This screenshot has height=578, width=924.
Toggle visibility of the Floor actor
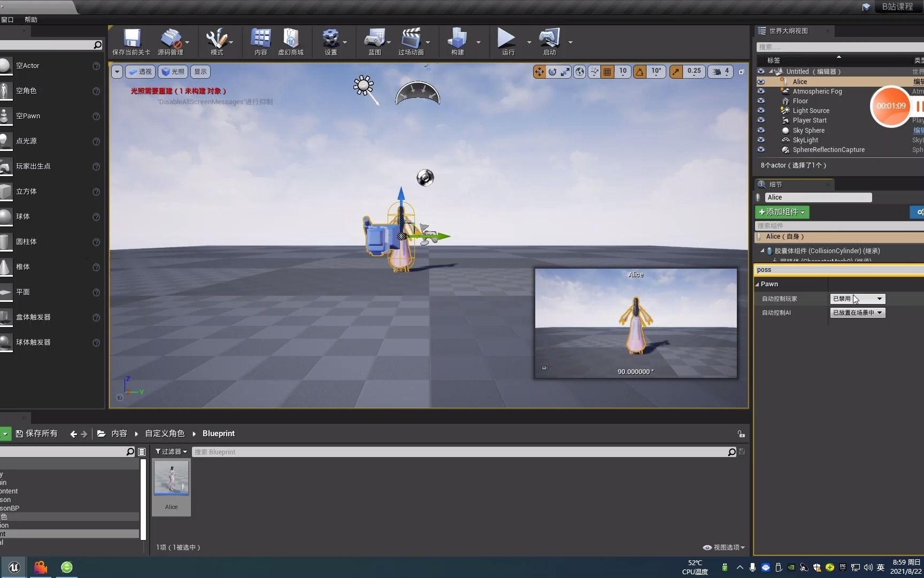click(761, 101)
